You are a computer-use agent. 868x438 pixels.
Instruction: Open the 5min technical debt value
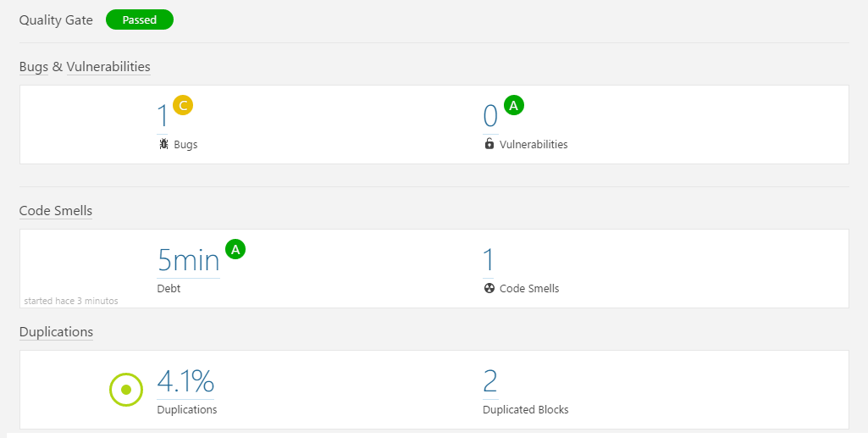[188, 260]
